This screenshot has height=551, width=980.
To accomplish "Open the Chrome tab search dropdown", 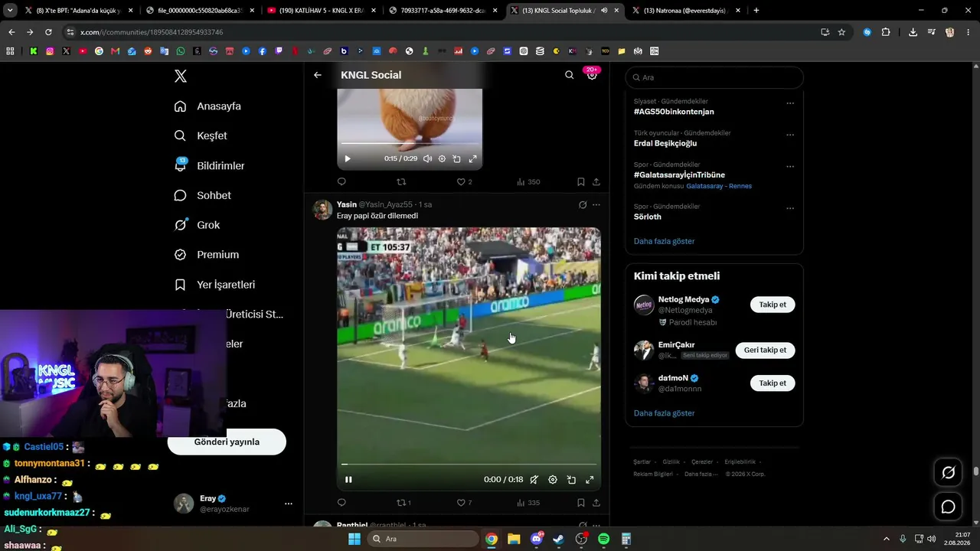I will [x=10, y=11].
